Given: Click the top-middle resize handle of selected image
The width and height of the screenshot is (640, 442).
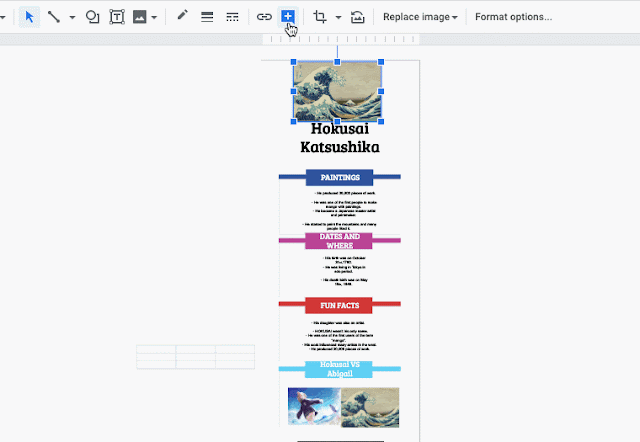Looking at the screenshot, I should click(337, 62).
